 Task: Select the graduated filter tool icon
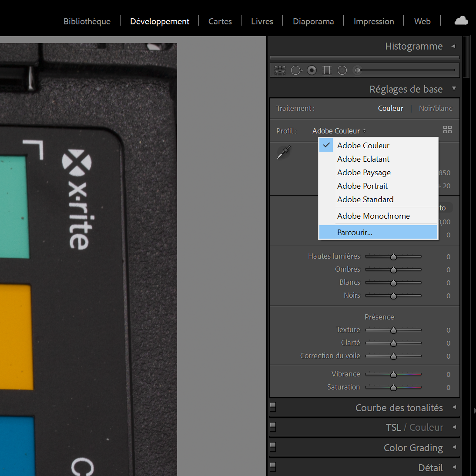tap(327, 70)
